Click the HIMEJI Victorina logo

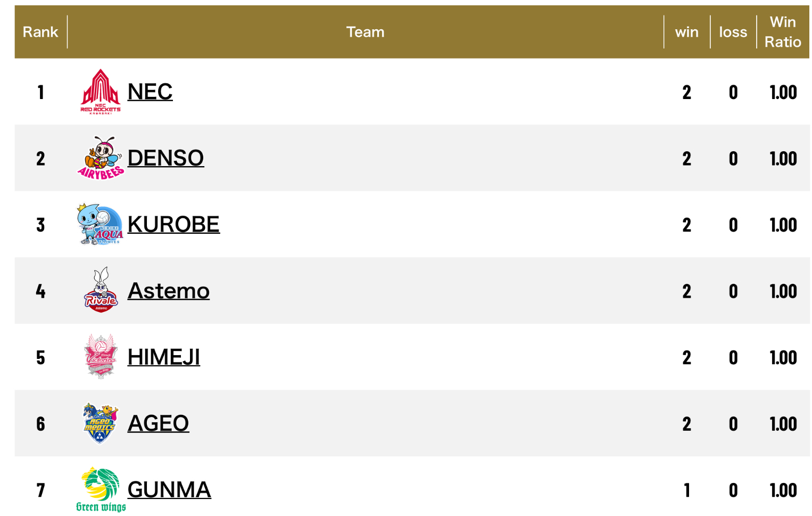coord(101,357)
